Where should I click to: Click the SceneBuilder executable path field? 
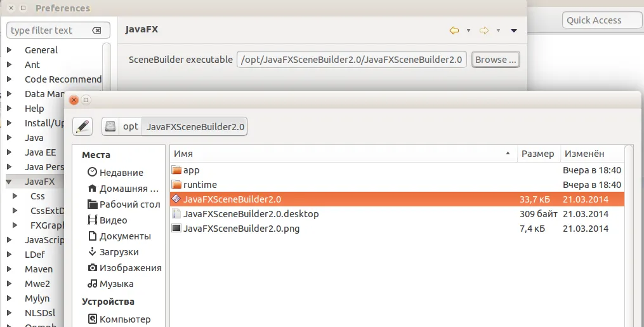[352, 60]
